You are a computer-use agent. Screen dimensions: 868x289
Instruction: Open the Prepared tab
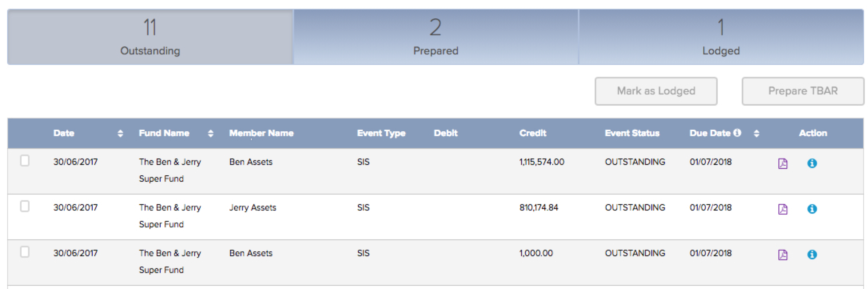436,37
